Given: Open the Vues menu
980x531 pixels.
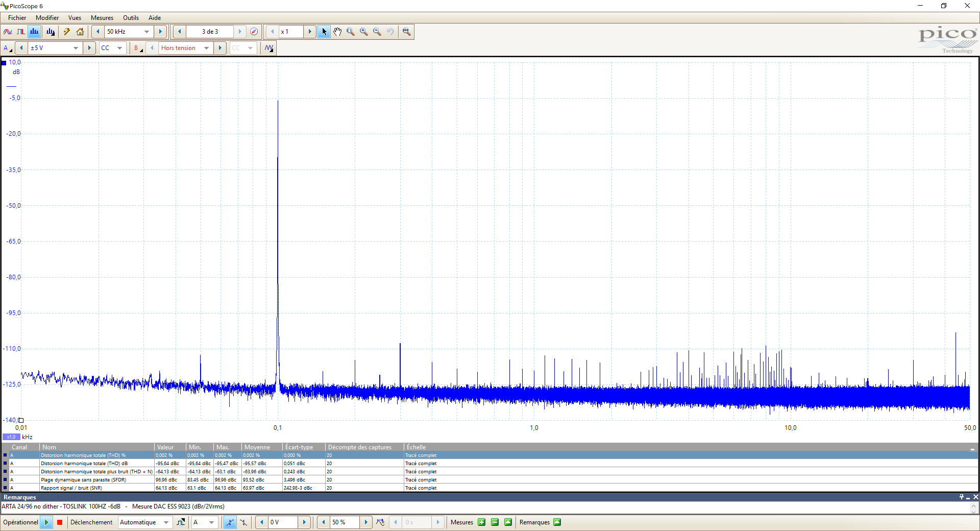Looking at the screenshot, I should click(75, 18).
